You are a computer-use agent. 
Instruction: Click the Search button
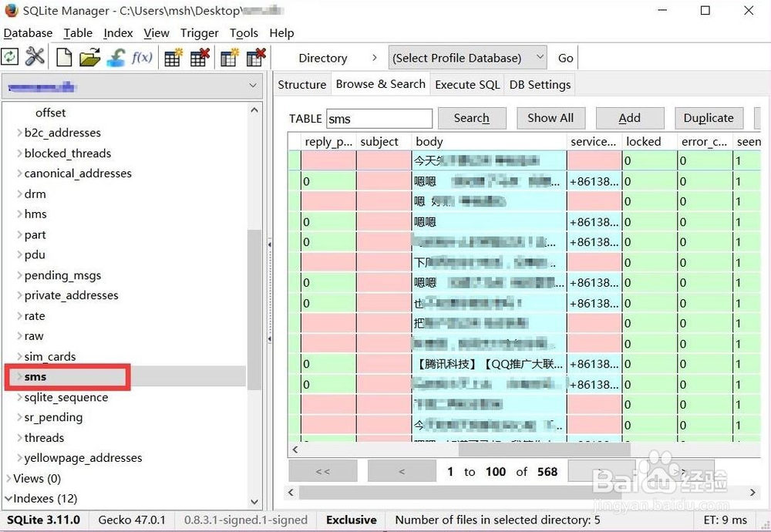(472, 118)
